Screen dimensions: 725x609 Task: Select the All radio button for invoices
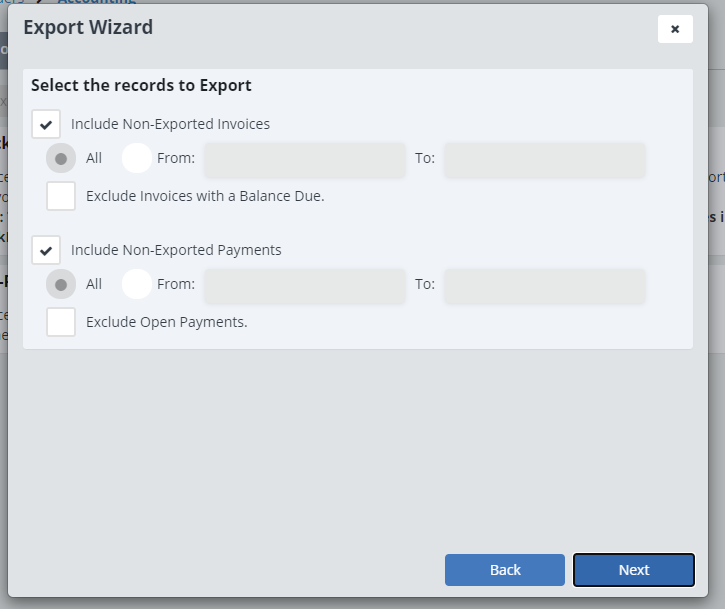tap(61, 159)
